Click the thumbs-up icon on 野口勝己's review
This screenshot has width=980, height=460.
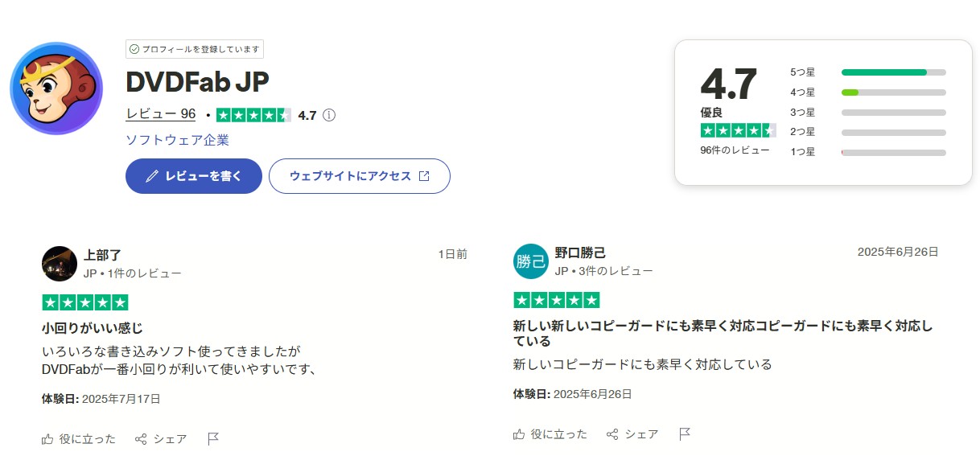pos(519,434)
